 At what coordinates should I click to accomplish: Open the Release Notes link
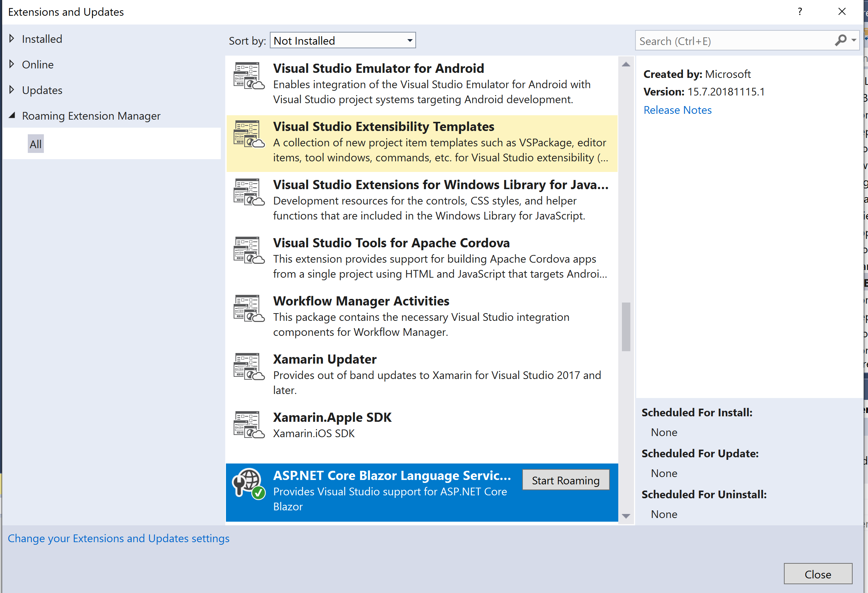[677, 110]
